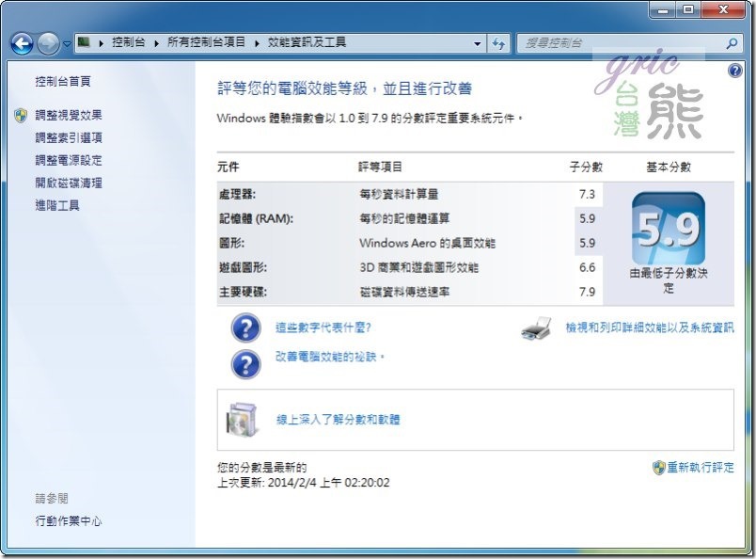Click the 子分數 column header
Viewport: 756px width, 559px height.
(x=586, y=167)
